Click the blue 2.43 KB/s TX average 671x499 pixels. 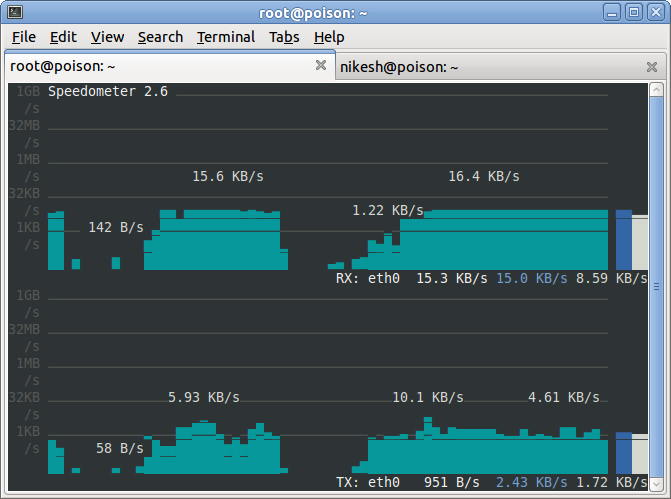pyautogui.click(x=532, y=483)
